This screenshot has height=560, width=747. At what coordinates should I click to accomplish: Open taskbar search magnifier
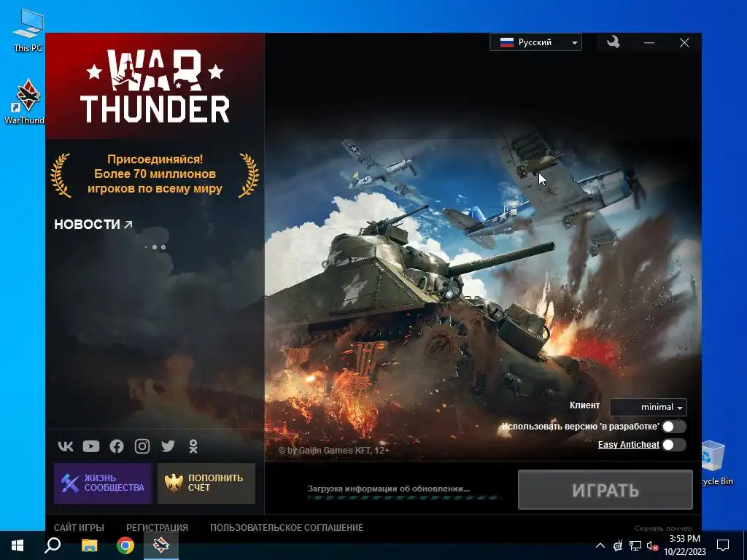click(x=53, y=545)
